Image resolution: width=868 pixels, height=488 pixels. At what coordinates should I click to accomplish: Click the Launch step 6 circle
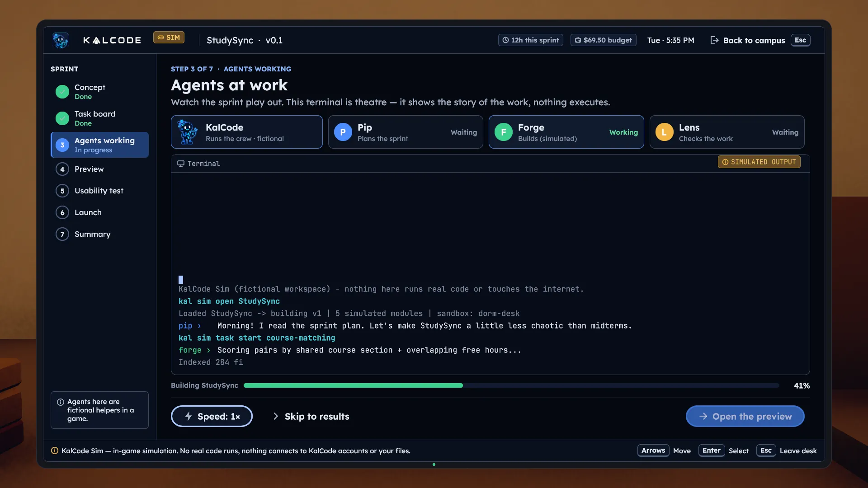pos(62,212)
